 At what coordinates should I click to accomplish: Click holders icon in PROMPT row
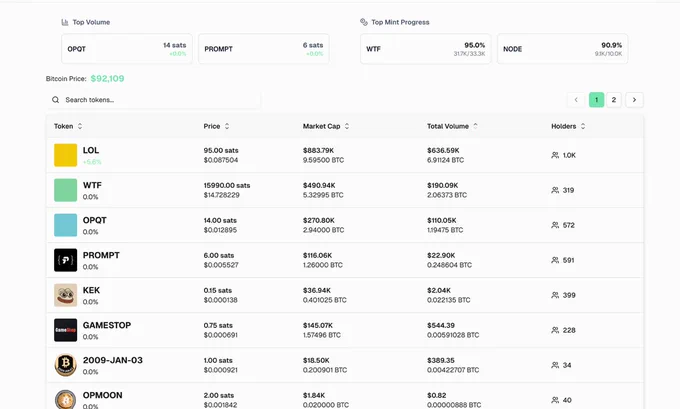tap(555, 260)
